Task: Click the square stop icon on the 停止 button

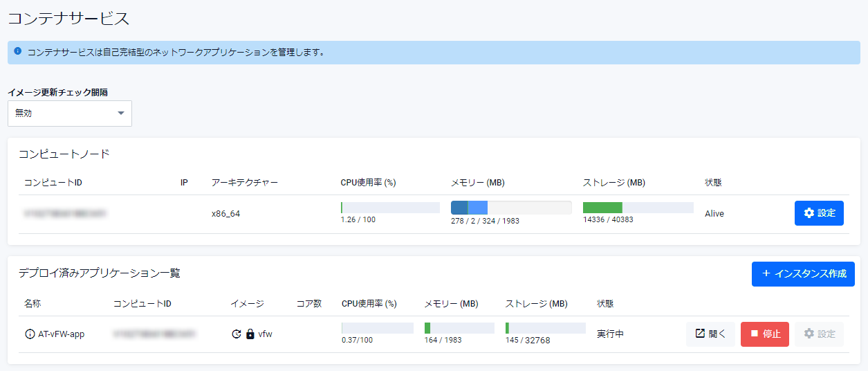Action: [x=754, y=334]
